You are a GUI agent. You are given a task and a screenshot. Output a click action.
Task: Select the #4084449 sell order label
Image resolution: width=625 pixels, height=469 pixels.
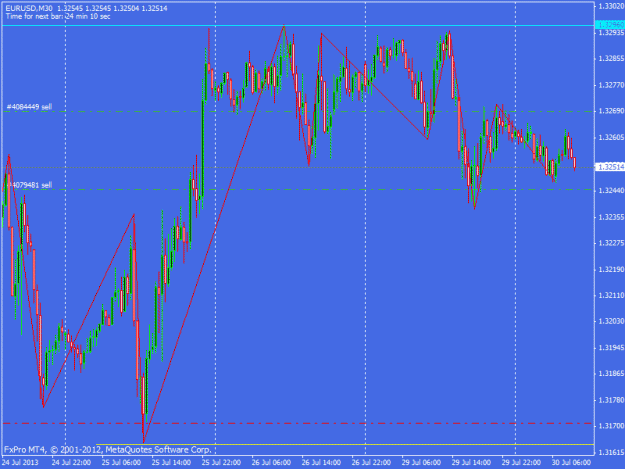pyautogui.click(x=29, y=107)
